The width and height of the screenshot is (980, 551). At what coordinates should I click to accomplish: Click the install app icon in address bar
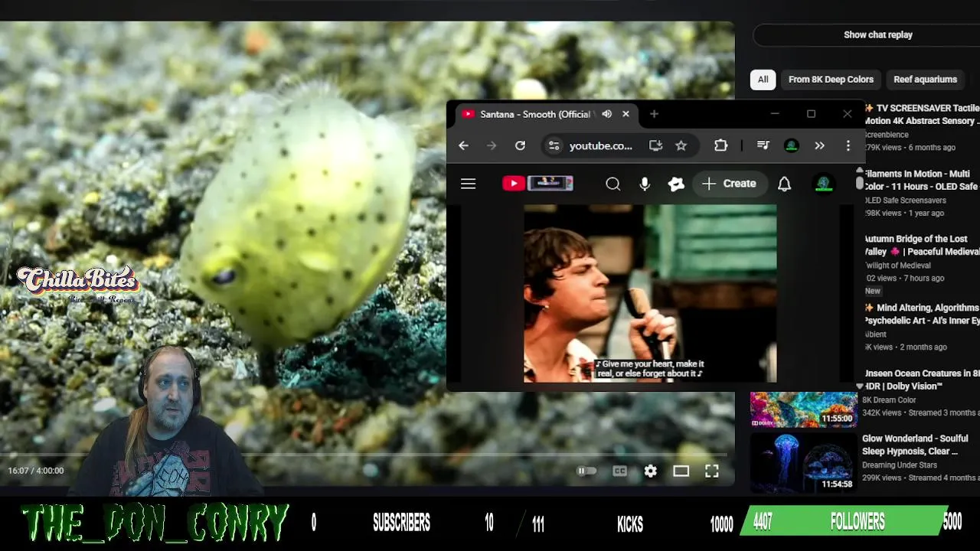pyautogui.click(x=655, y=145)
